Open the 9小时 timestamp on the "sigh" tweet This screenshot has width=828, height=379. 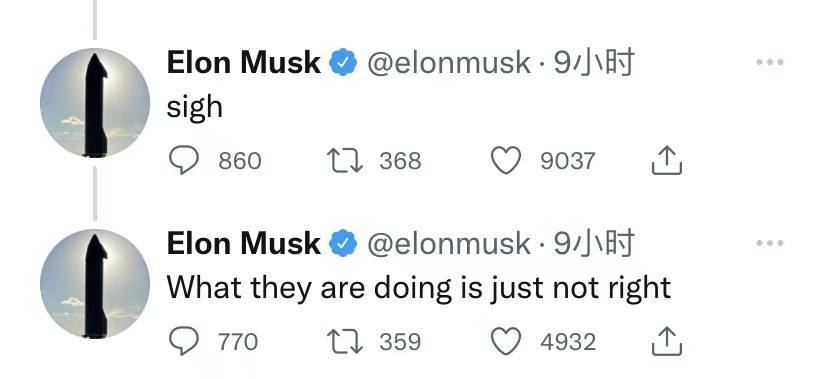click(x=592, y=63)
